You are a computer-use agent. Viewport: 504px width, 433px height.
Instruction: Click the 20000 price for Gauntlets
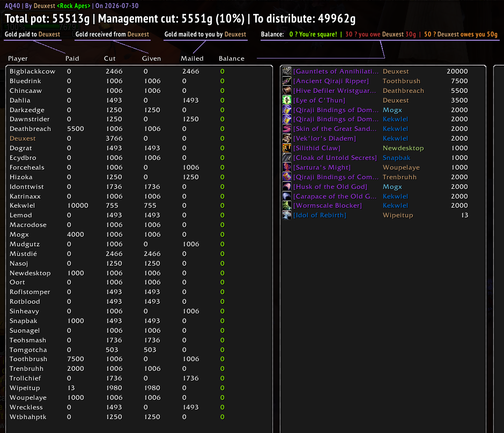pos(457,71)
